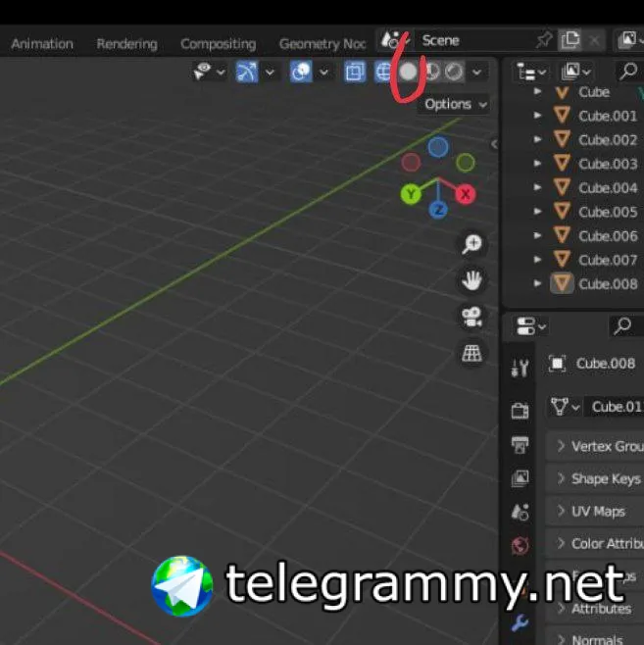Open the Geometry Nodes workspace tab

click(x=322, y=44)
